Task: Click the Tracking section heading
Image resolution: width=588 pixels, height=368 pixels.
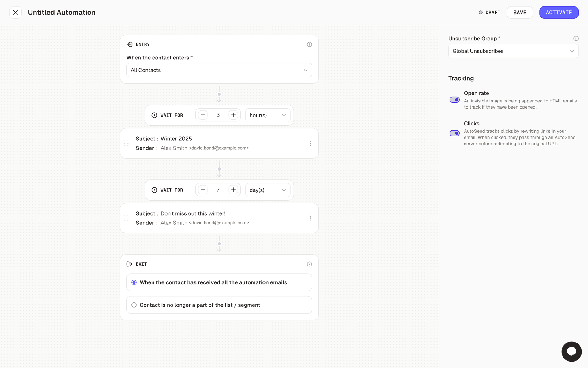Action: (x=461, y=79)
